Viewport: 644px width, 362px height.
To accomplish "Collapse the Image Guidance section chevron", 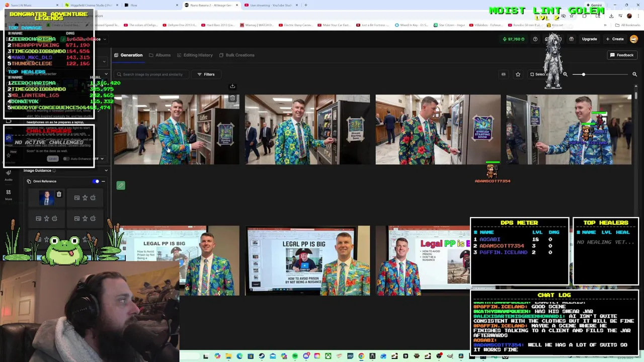I will [x=106, y=170].
